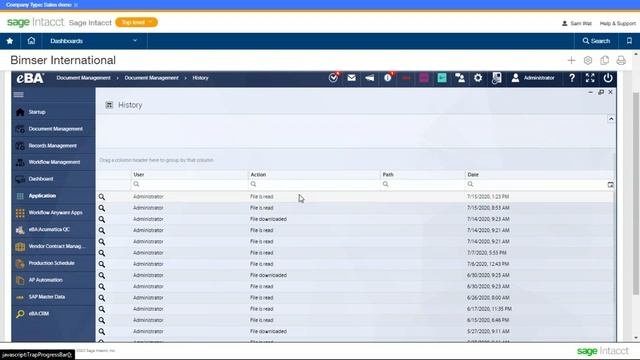The width and height of the screenshot is (640, 360).
Task: Collapse the History filter panel chevron
Action: pos(611,119)
